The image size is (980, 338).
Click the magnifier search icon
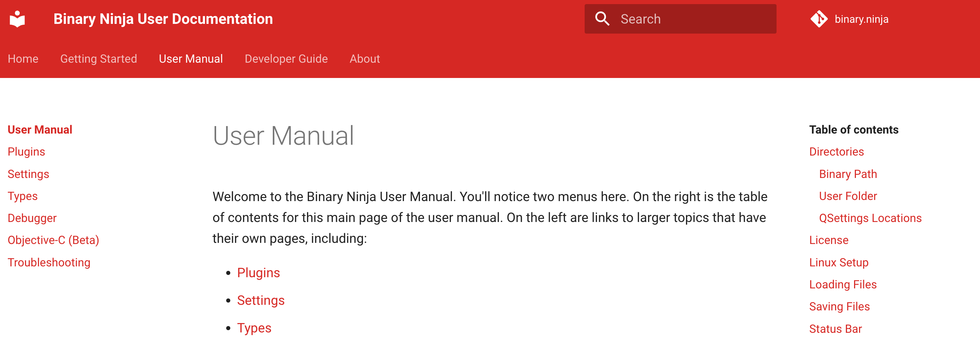point(602,19)
